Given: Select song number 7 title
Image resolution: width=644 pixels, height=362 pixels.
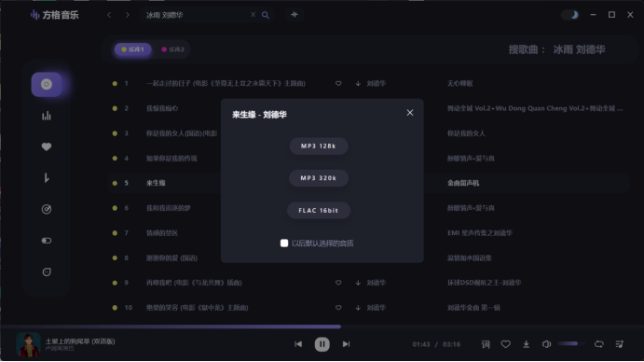Looking at the screenshot, I should pyautogui.click(x=162, y=233).
